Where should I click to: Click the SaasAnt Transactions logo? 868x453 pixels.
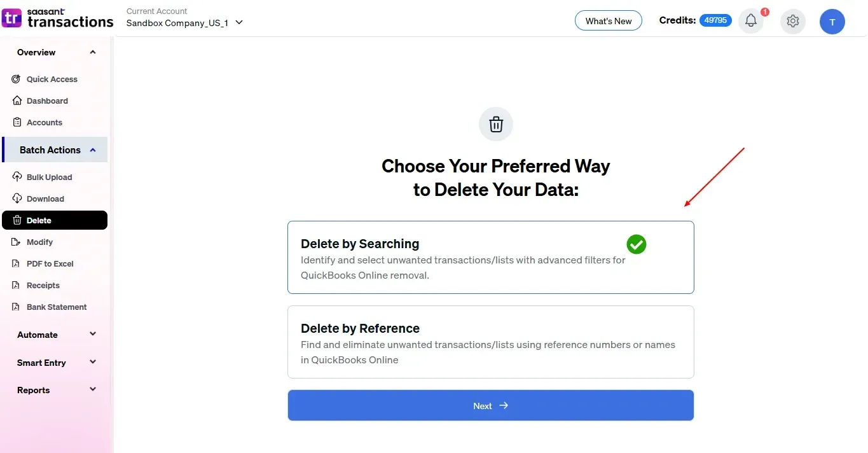[58, 18]
